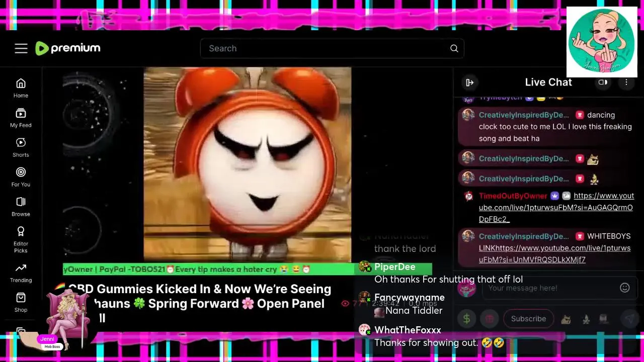The height and width of the screenshot is (362, 644).
Task: Click the green dollar tip icon
Action: click(466, 319)
